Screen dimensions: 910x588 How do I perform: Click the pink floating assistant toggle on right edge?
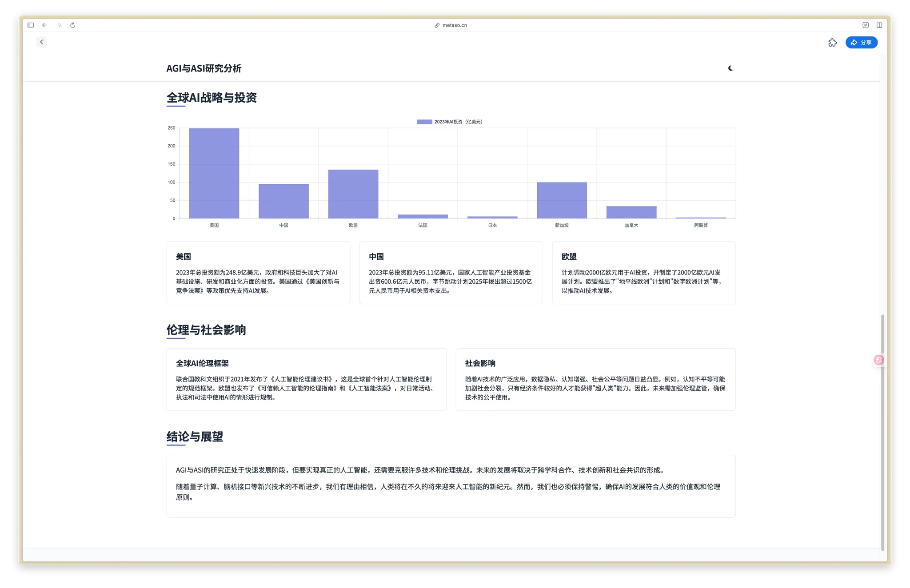point(878,360)
